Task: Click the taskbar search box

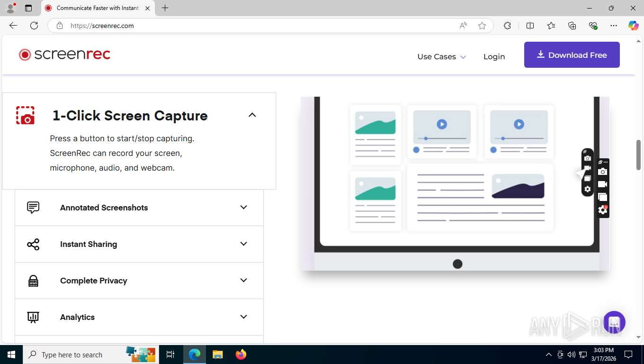Action: (x=91, y=355)
